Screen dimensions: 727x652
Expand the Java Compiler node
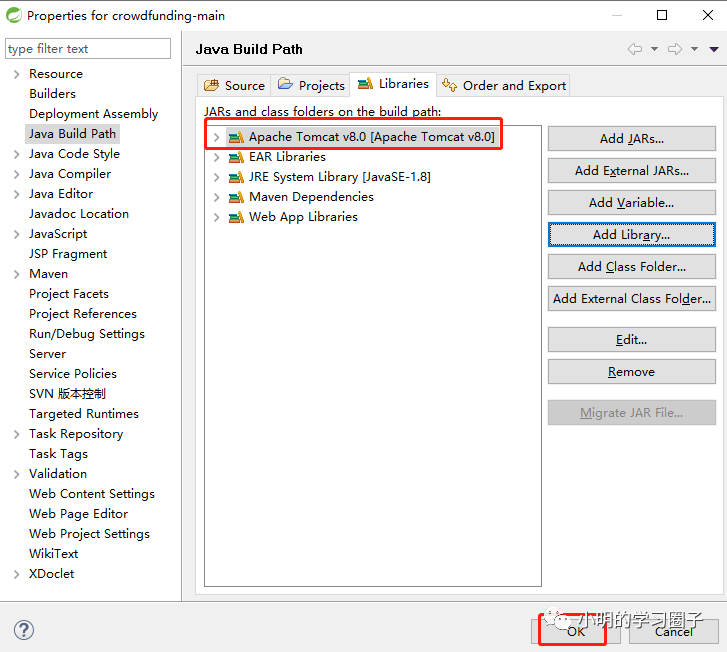(17, 174)
